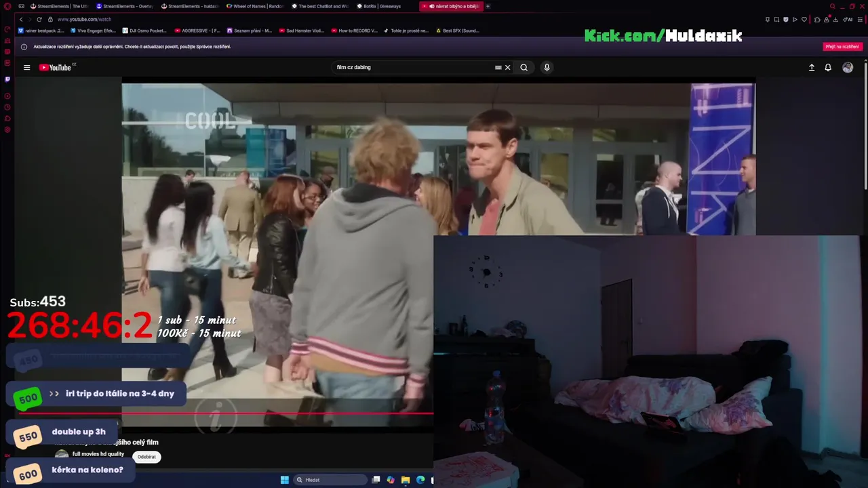Open Opera send/flow arrow icon
This screenshot has height=488, width=868.
[795, 19]
